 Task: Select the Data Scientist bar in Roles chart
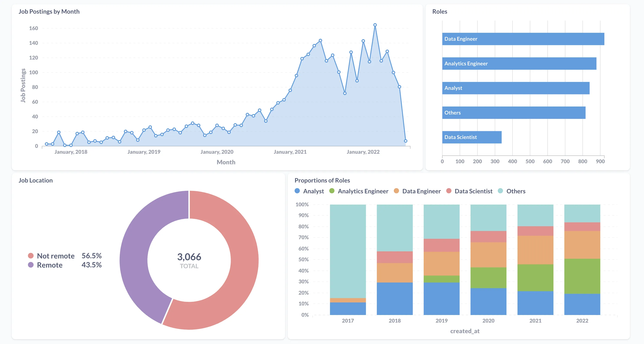pos(471,137)
